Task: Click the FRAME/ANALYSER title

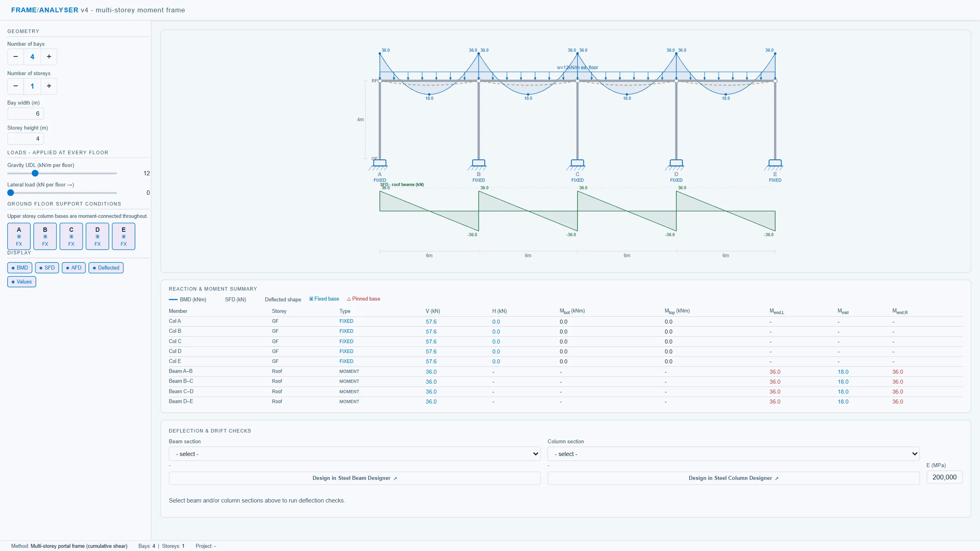Action: 45,10
